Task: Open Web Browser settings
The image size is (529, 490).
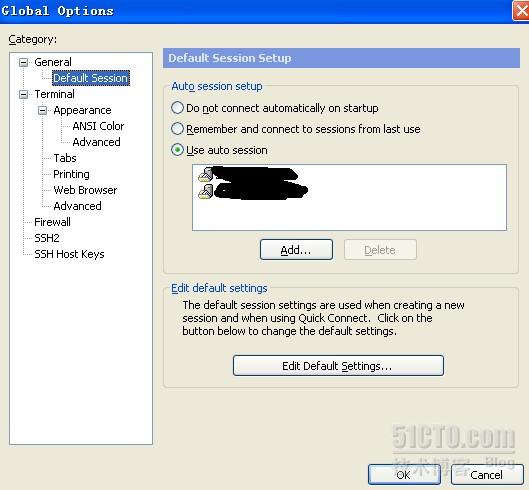Action: coord(85,190)
